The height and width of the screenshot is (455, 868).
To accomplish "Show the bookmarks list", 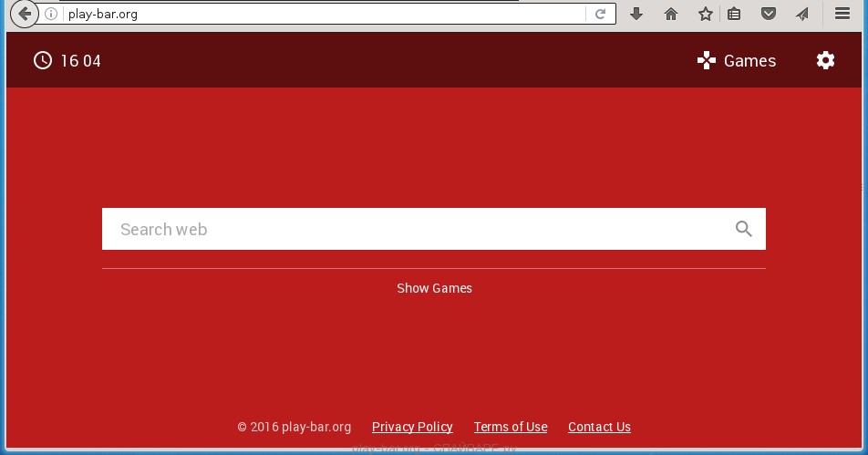I will coord(734,14).
